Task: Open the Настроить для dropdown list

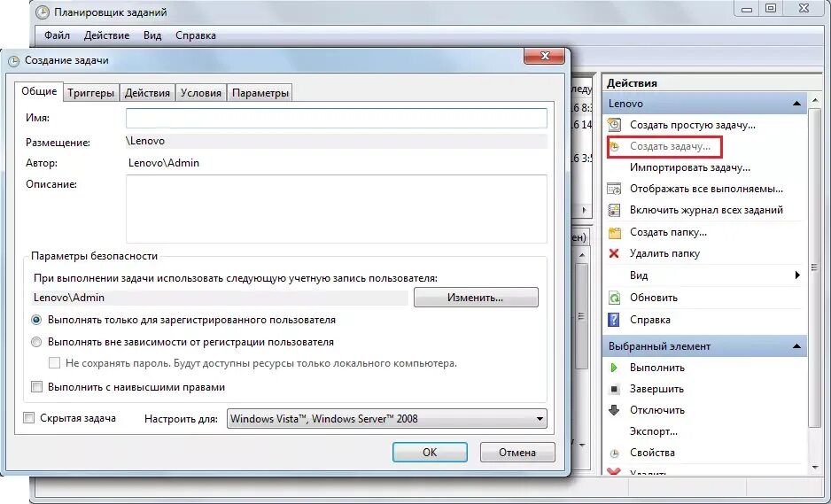Action: (x=387, y=419)
